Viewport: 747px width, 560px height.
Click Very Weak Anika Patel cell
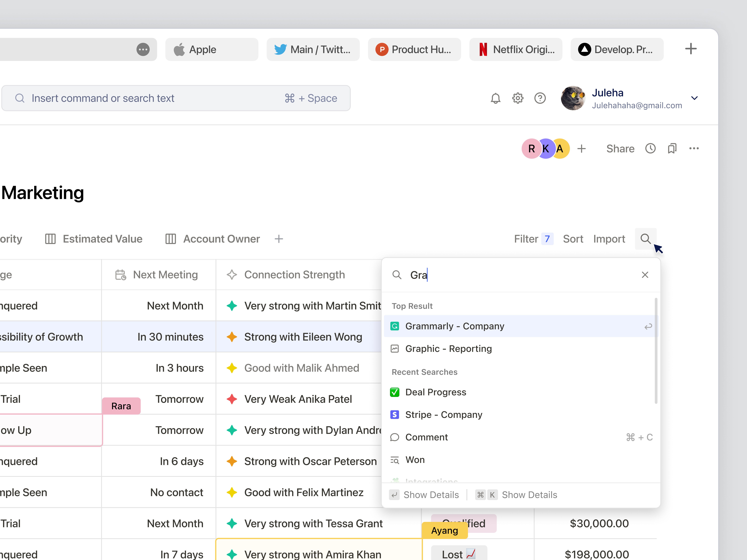(x=299, y=399)
